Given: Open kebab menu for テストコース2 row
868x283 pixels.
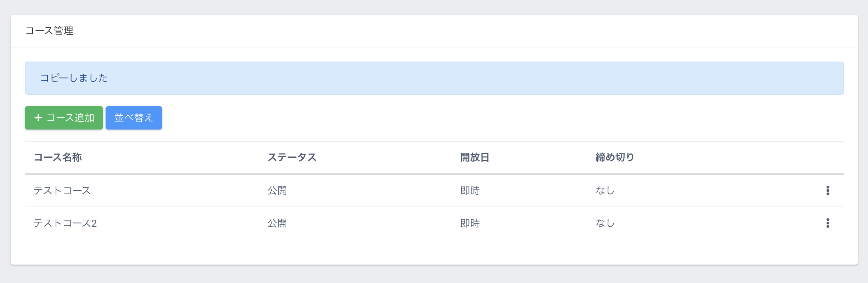Looking at the screenshot, I should [828, 223].
